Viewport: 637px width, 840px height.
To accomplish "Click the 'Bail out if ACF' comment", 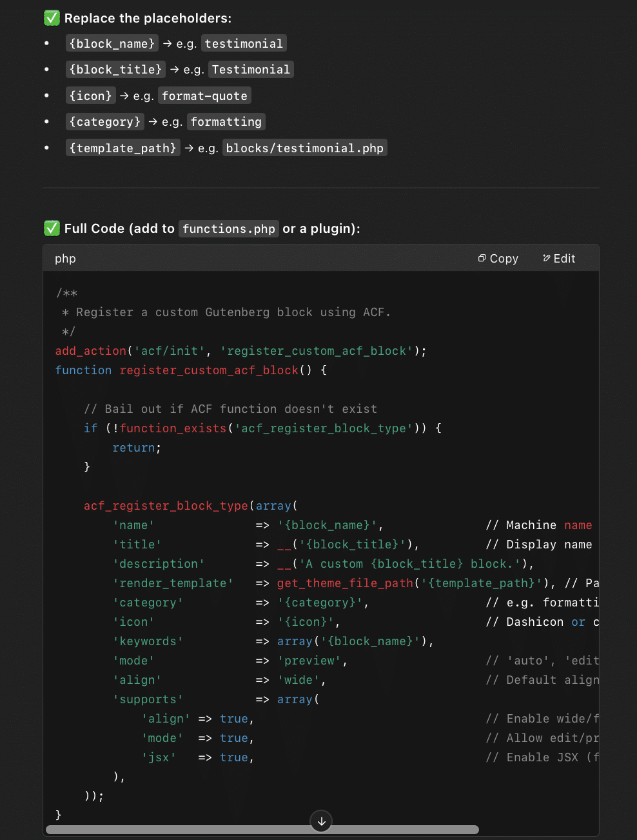I will point(231,409).
